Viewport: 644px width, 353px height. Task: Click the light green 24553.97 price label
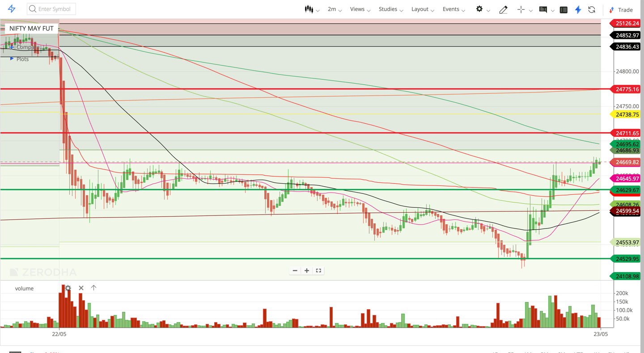tap(625, 242)
